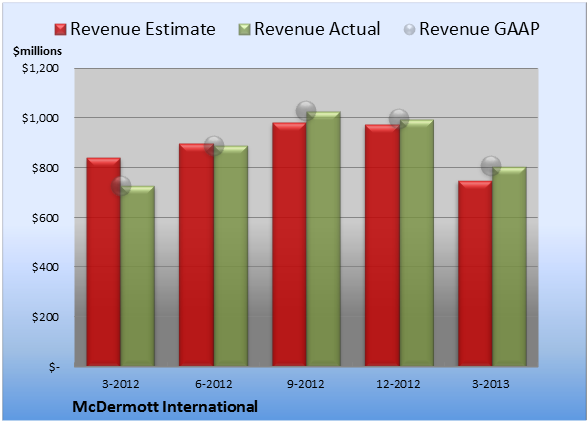This screenshot has width=588, height=422.
Task: Click the GAAP sphere marker for 3-2013
Action: pyautogui.click(x=491, y=165)
